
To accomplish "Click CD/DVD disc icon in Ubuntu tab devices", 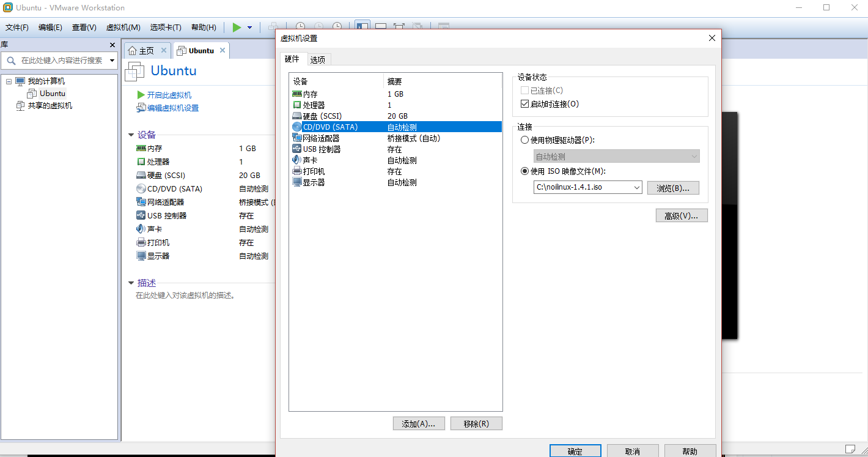I will coord(141,189).
